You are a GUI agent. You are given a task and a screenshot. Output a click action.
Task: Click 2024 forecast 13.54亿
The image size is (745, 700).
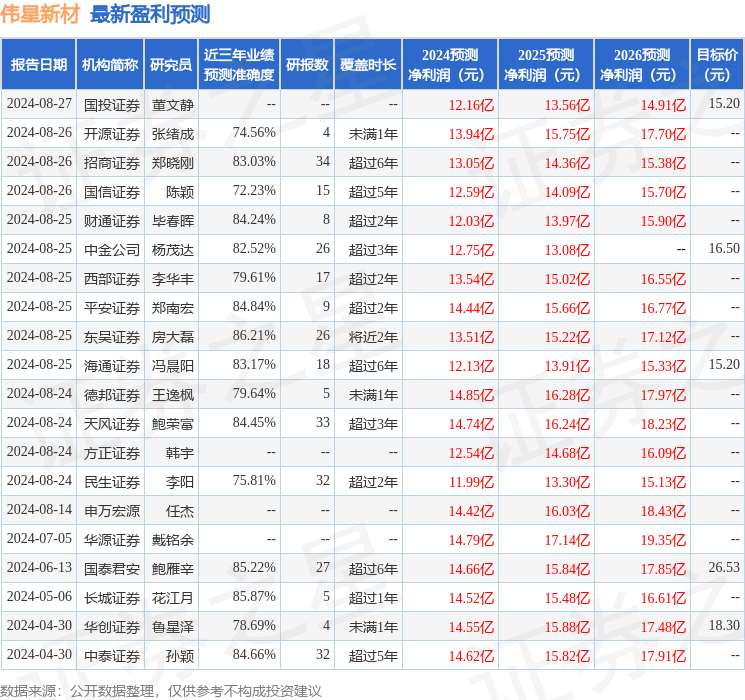[471, 279]
